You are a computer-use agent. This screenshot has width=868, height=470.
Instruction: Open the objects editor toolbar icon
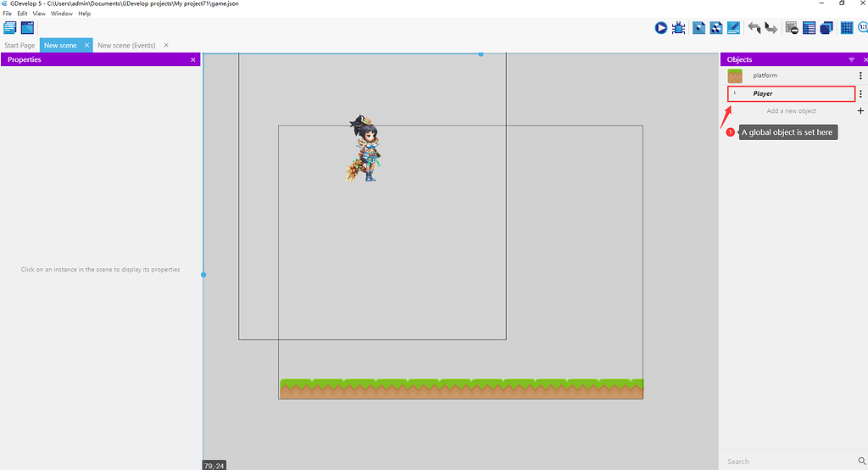click(698, 28)
